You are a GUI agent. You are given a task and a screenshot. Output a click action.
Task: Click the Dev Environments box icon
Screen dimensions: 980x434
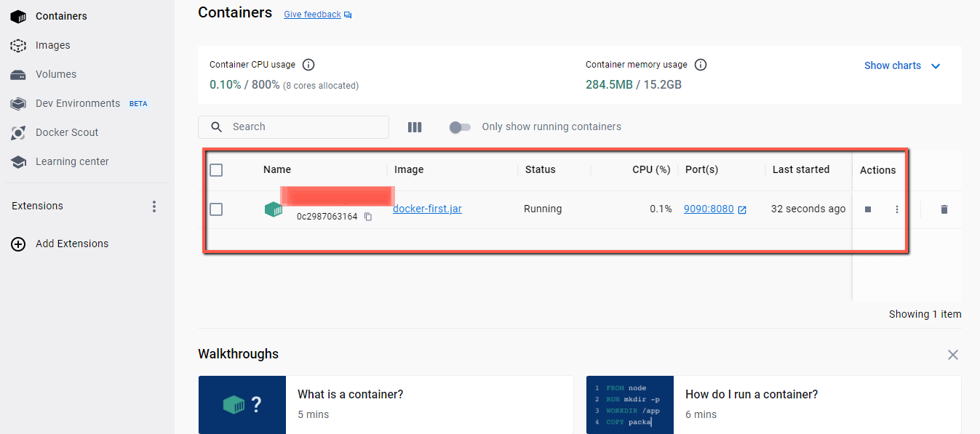pyautogui.click(x=18, y=103)
